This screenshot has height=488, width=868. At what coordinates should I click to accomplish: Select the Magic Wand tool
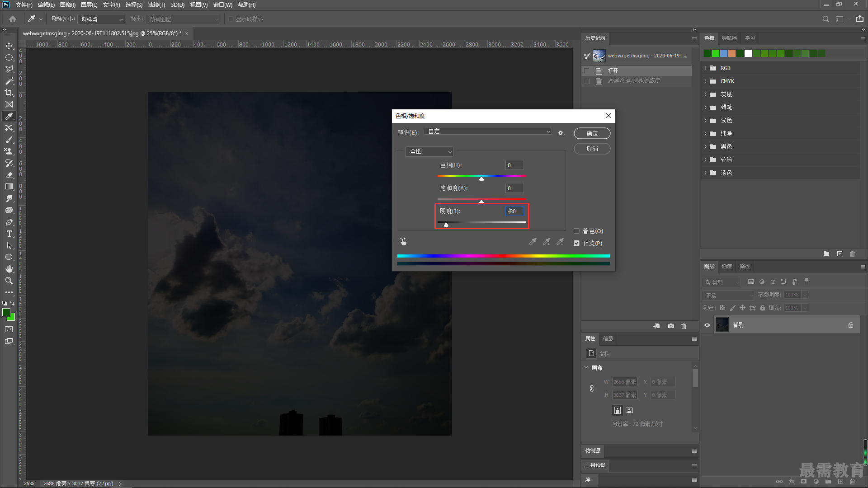pos(9,81)
